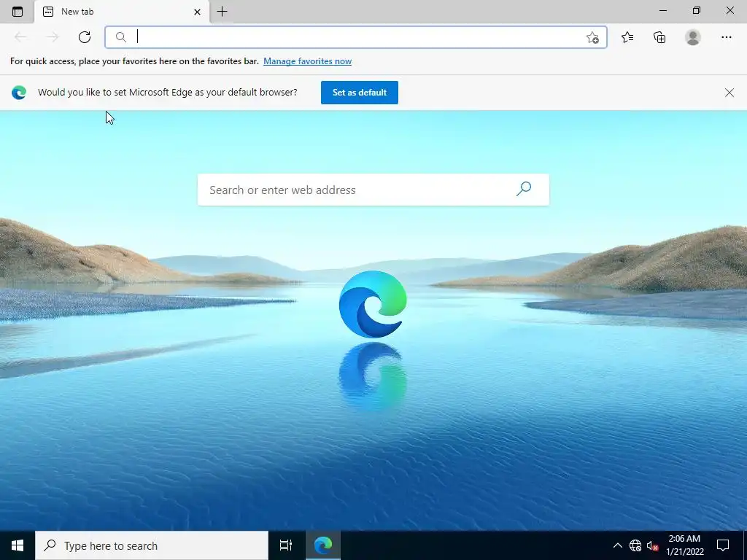The height and width of the screenshot is (560, 747).
Task: Close the New tab tab
Action: coord(197,12)
